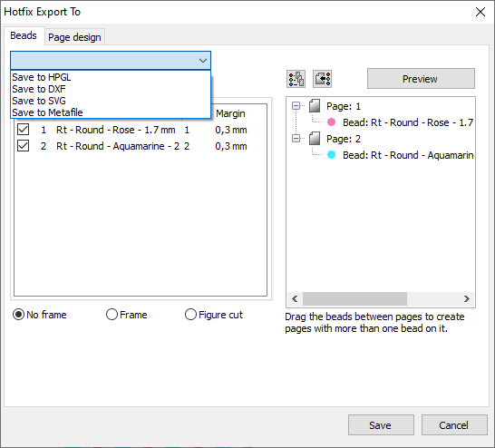Click the export format dropdown arrow
Screen dimensions: 495x448
pyautogui.click(x=203, y=60)
